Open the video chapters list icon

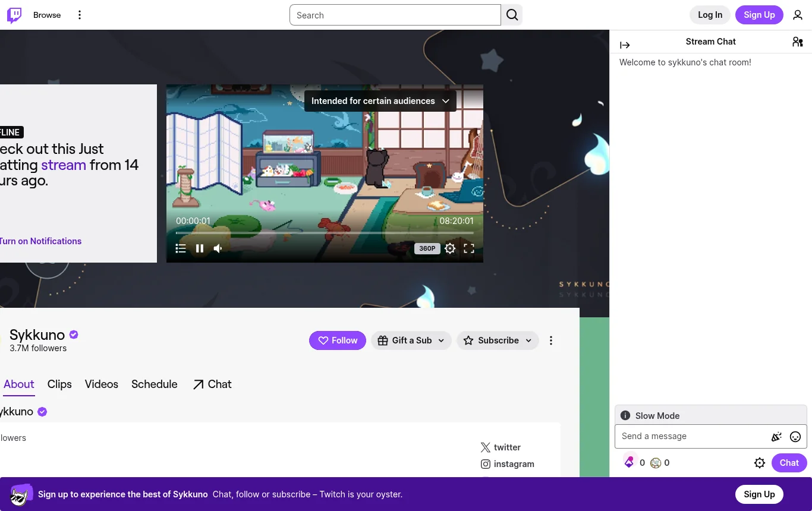click(181, 248)
